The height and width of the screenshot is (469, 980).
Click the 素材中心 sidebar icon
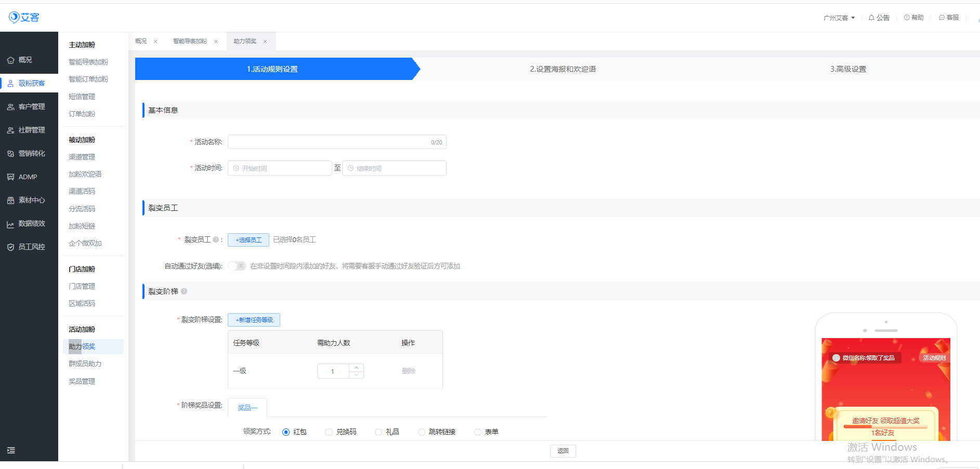[10, 200]
